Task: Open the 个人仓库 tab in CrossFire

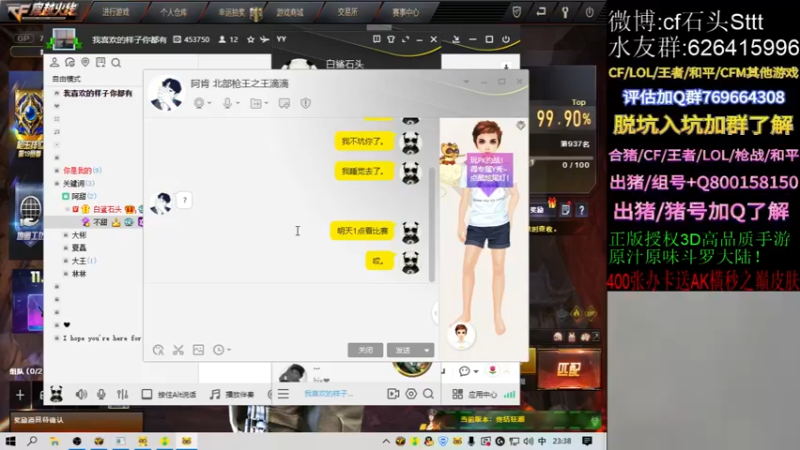Action: (173, 12)
